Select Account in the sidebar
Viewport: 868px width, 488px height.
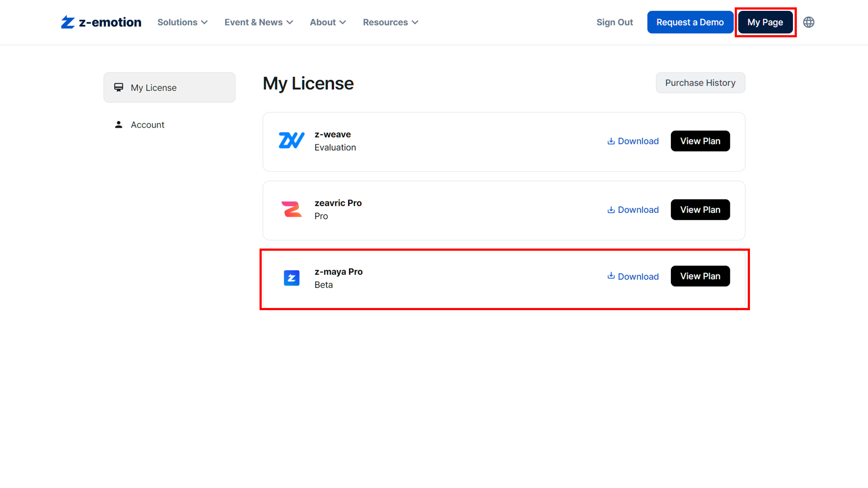148,125
